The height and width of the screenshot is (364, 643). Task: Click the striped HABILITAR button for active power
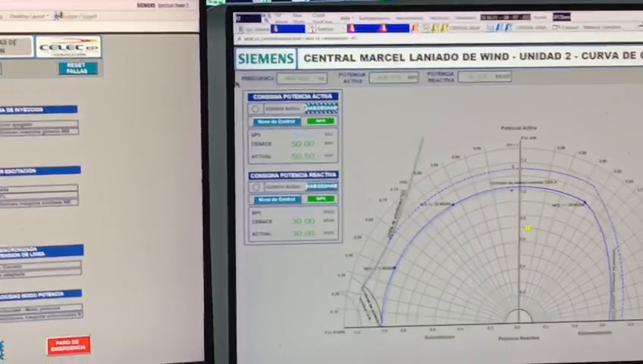click(x=321, y=108)
